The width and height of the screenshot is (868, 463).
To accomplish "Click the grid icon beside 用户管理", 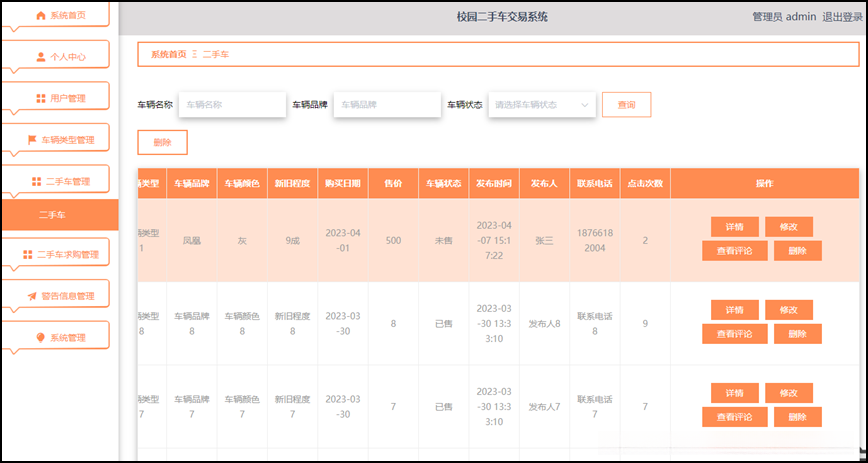I will pos(40,98).
